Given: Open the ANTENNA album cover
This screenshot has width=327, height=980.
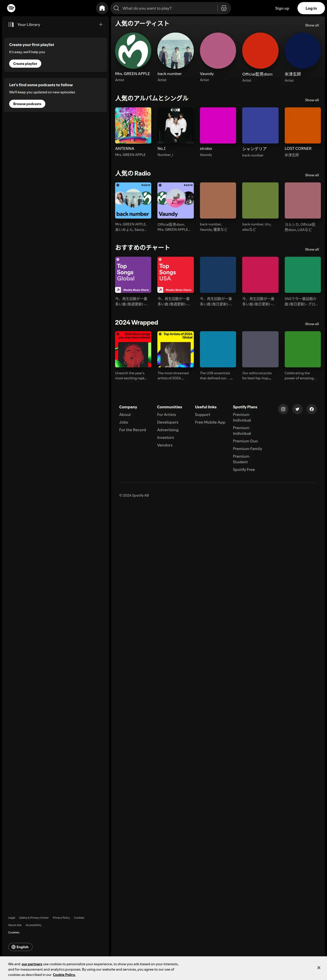Looking at the screenshot, I should point(133,125).
